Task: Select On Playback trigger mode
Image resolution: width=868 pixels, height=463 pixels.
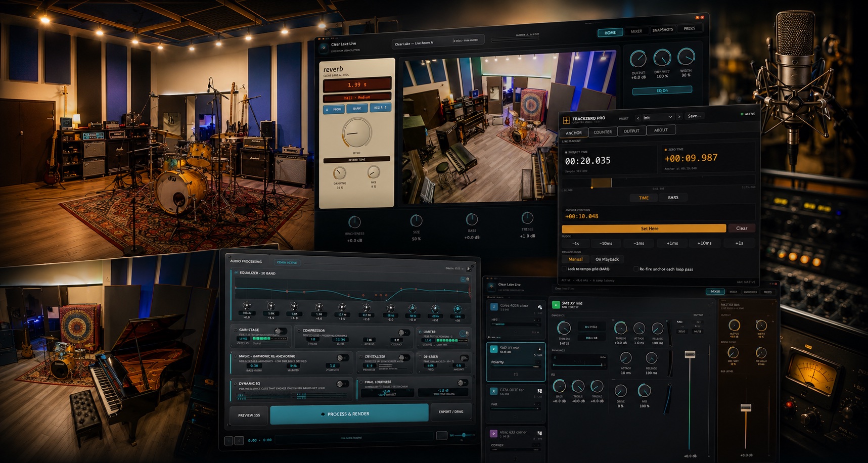Action: 607,259
